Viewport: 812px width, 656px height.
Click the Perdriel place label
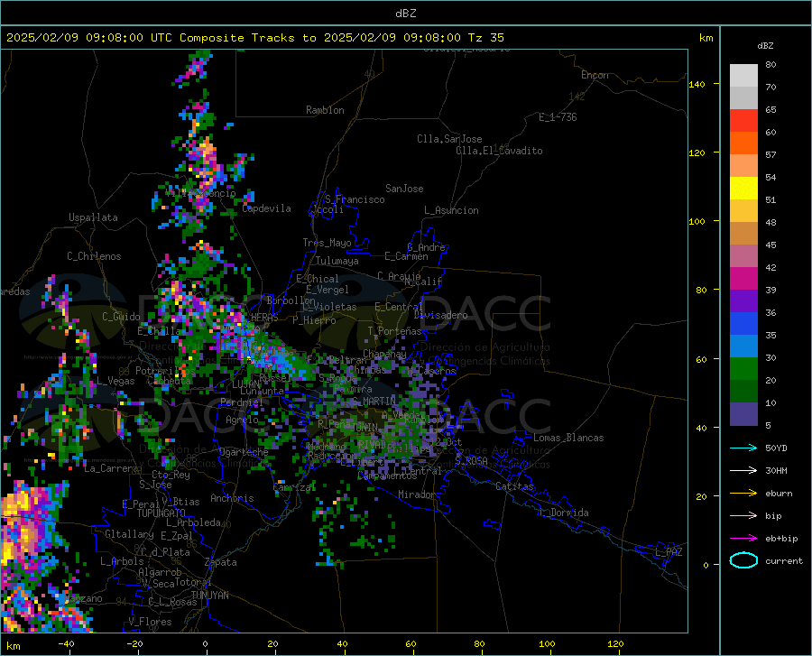(242, 402)
